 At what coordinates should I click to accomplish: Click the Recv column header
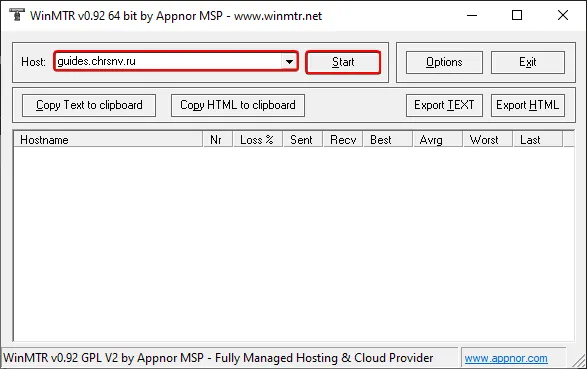[343, 140]
